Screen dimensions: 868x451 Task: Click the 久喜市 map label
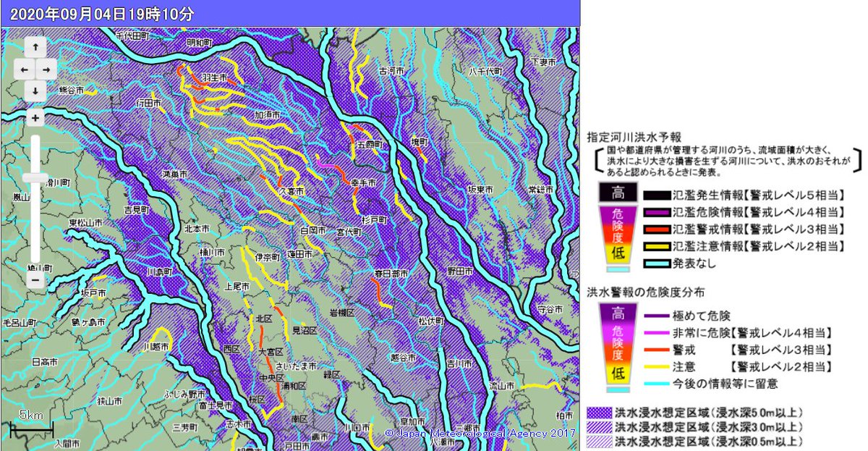[291, 192]
